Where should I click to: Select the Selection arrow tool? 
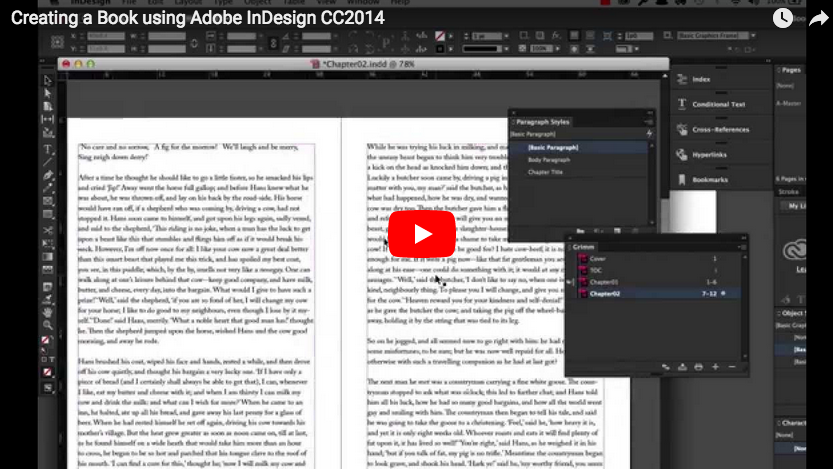click(47, 81)
